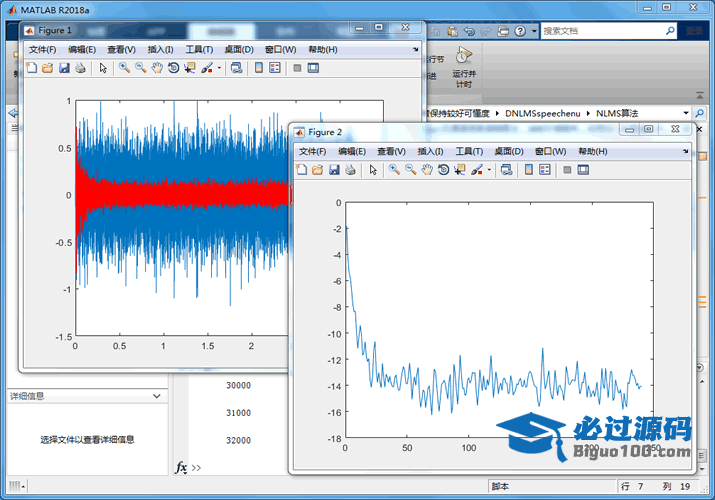Viewport: 715px width, 500px height.
Task: Activate Pan hand tool in Figure 1
Action: click(157, 68)
